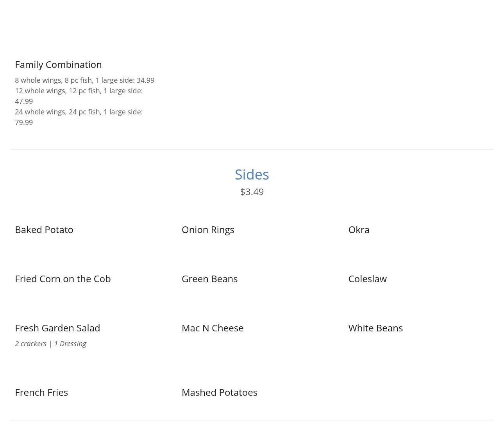504x436 pixels.
Task: Open the Fresh Garden Salad item
Action: click(x=57, y=328)
